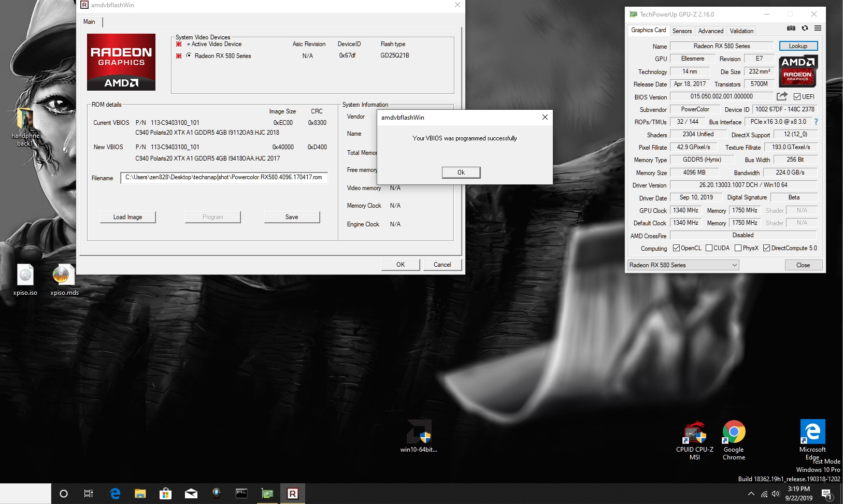This screenshot has width=843, height=504.
Task: Show hidden tray icons chevron
Action: pos(751,494)
